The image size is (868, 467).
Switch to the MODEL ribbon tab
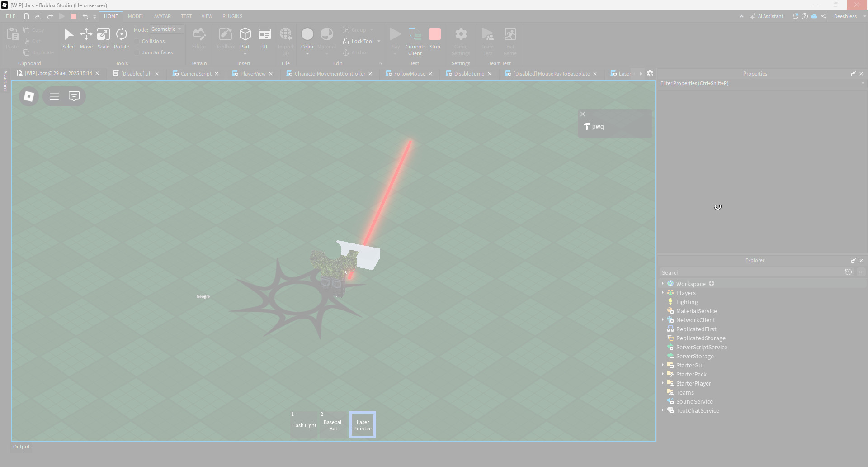[x=136, y=16]
